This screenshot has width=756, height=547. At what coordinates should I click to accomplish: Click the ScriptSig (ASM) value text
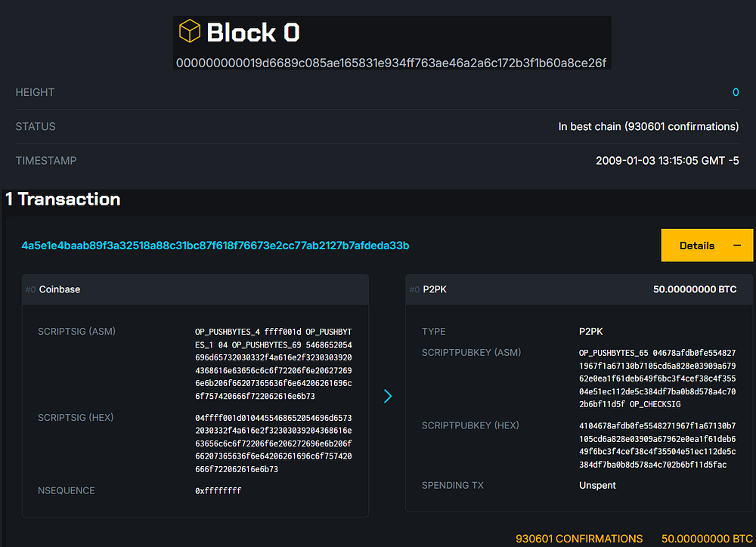[x=278, y=363]
